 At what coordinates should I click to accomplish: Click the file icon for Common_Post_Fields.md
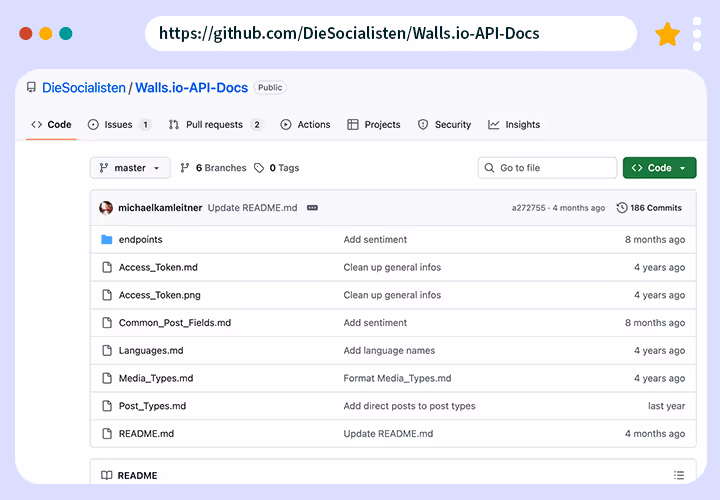coord(107,323)
